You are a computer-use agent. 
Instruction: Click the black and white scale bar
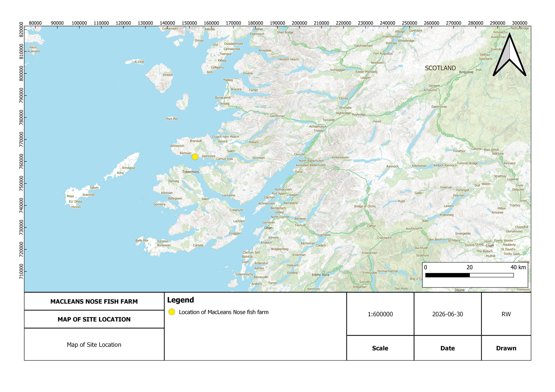click(469, 275)
